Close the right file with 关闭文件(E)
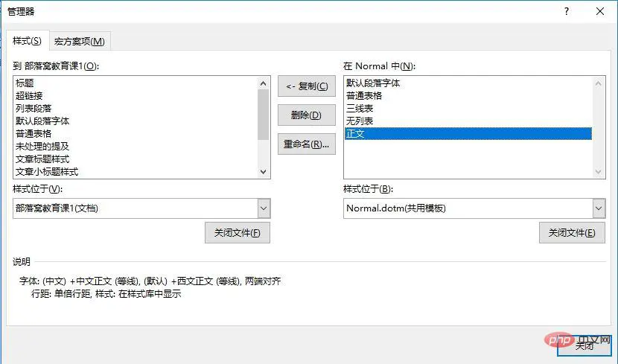This screenshot has width=618, height=364. (572, 233)
